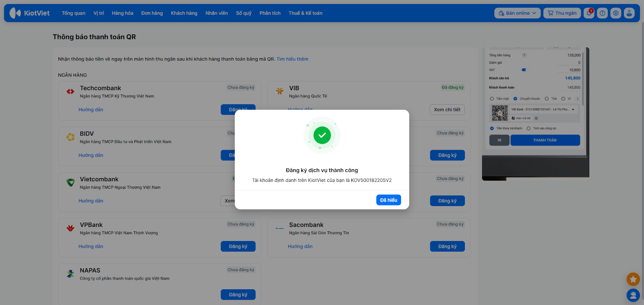
Task: Expand the Bán online dropdown
Action: coord(518,13)
